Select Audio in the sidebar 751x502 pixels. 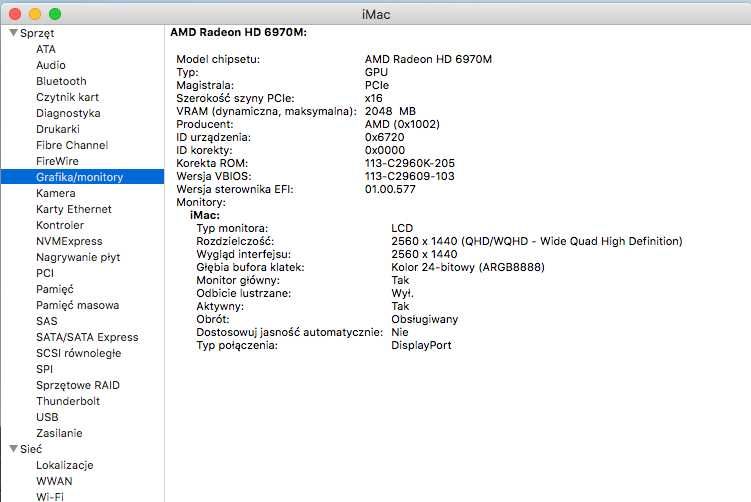(x=51, y=65)
